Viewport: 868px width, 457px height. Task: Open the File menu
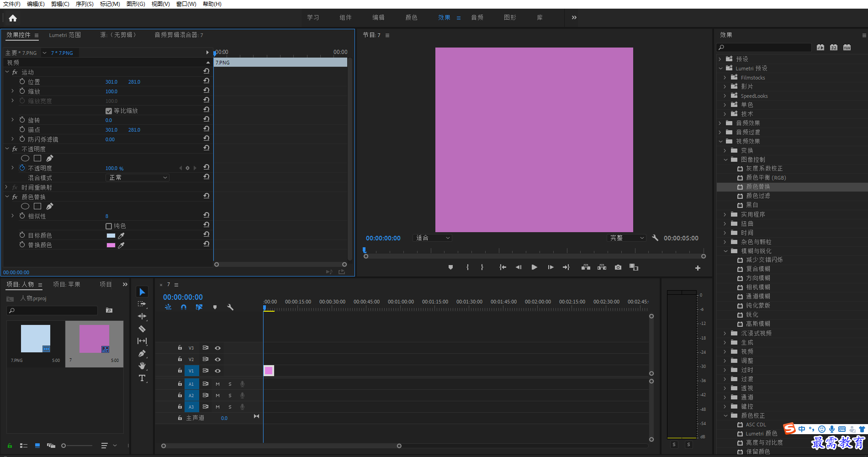tap(12, 4)
